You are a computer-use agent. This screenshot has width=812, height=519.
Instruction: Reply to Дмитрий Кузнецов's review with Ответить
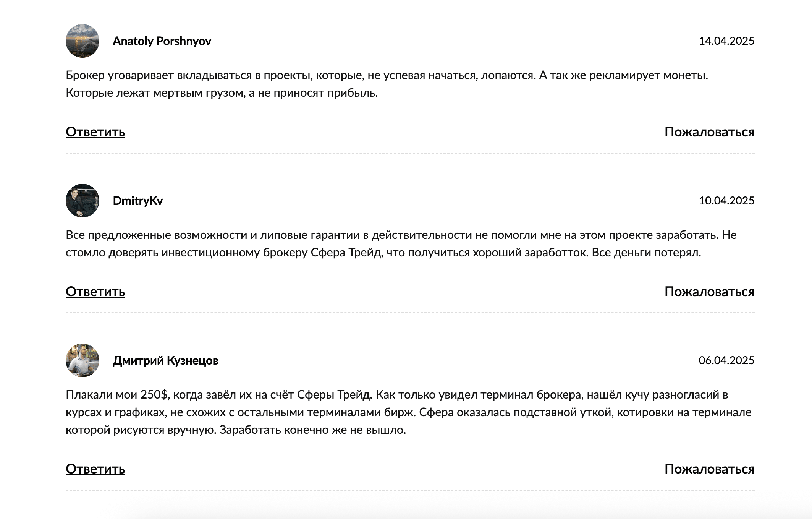[95, 469]
